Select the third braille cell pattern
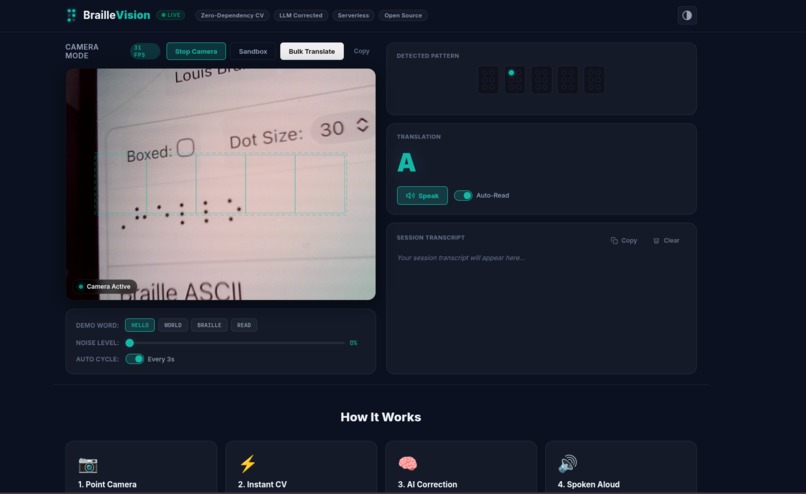806x494 pixels. (x=541, y=80)
